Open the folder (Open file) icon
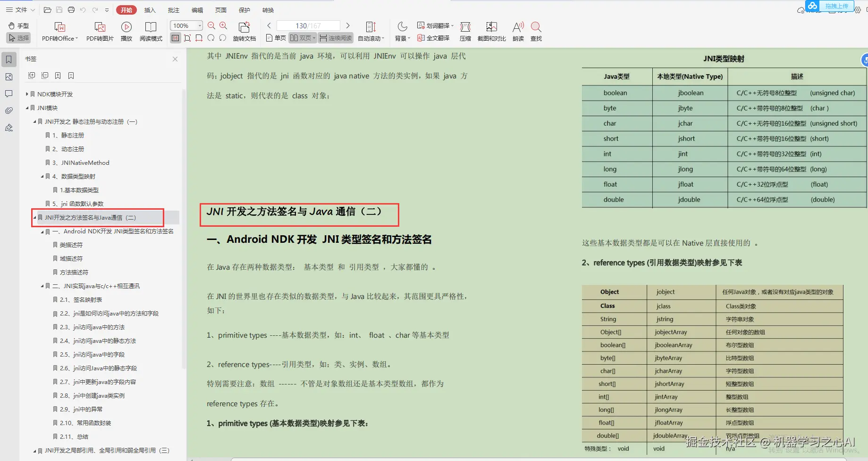Viewport: 868px width, 461px height. [x=47, y=10]
